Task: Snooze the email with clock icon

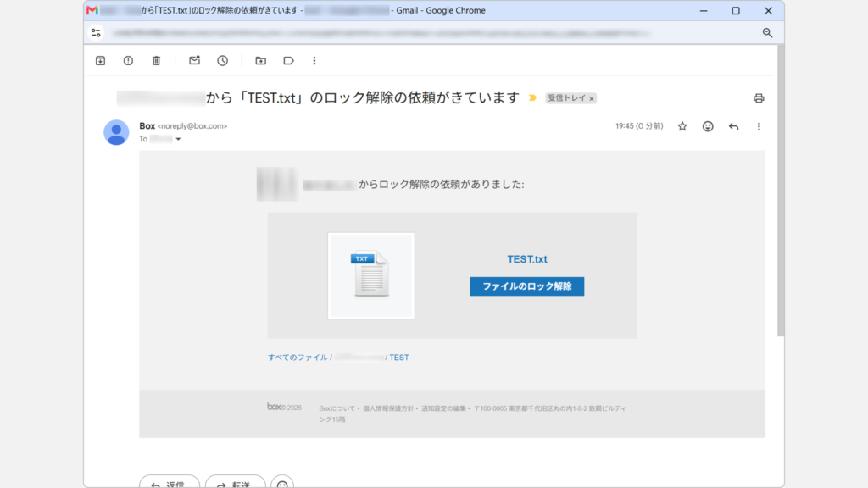Action: click(223, 61)
